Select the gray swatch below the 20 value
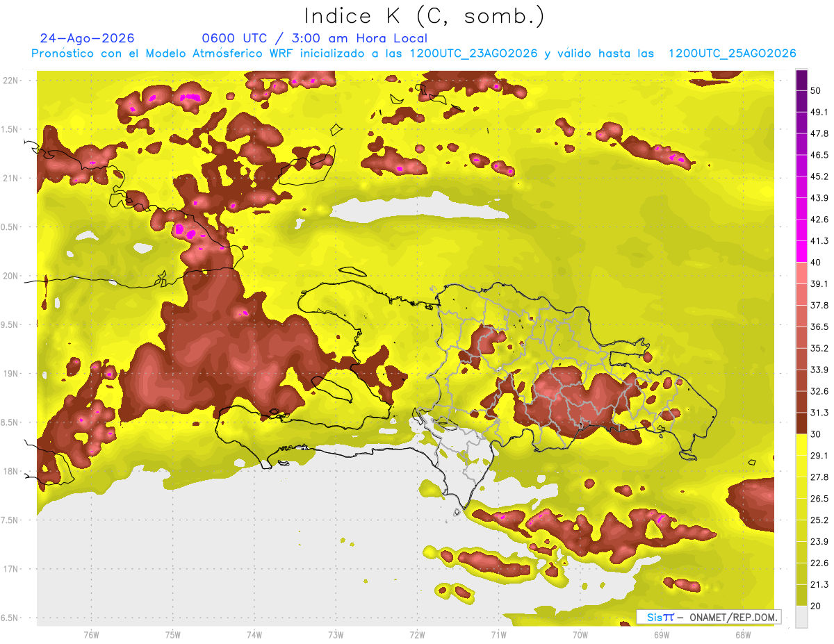The width and height of the screenshot is (834, 644). point(801,616)
